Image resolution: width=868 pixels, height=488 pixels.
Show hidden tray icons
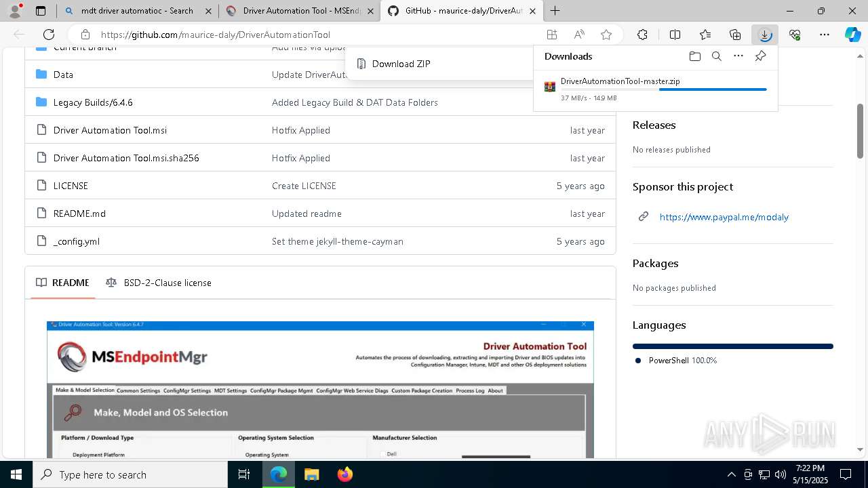(731, 474)
